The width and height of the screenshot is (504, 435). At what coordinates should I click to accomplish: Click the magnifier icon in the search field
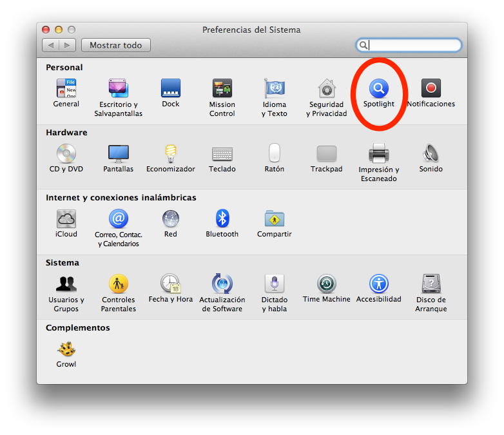[x=363, y=45]
